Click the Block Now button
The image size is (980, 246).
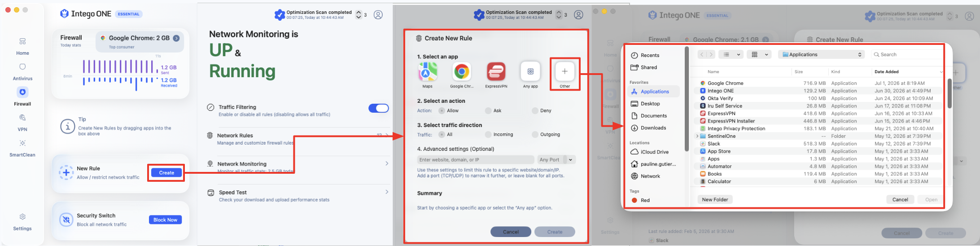(x=166, y=220)
